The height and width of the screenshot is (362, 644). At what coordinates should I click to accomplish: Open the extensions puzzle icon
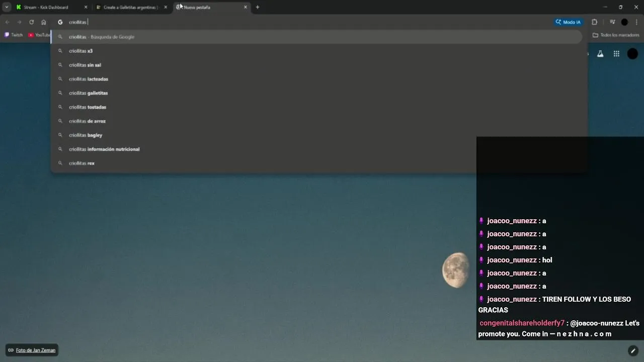coord(594,22)
